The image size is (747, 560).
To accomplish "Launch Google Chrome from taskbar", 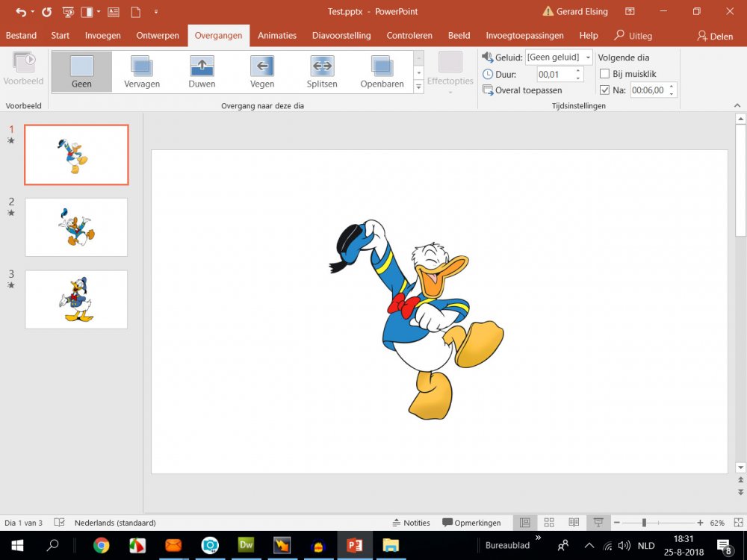I will pyautogui.click(x=102, y=545).
